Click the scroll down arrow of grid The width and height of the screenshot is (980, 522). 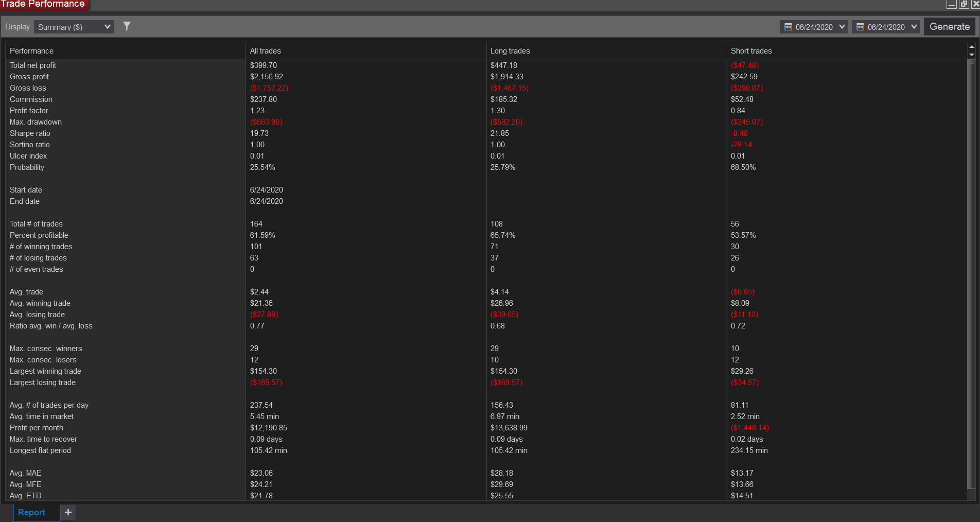[972, 55]
